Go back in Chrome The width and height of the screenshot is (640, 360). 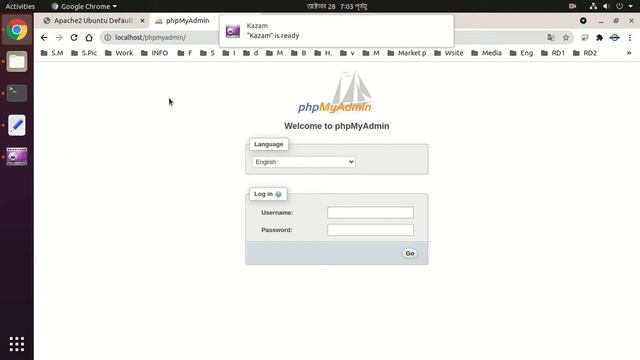(x=44, y=38)
